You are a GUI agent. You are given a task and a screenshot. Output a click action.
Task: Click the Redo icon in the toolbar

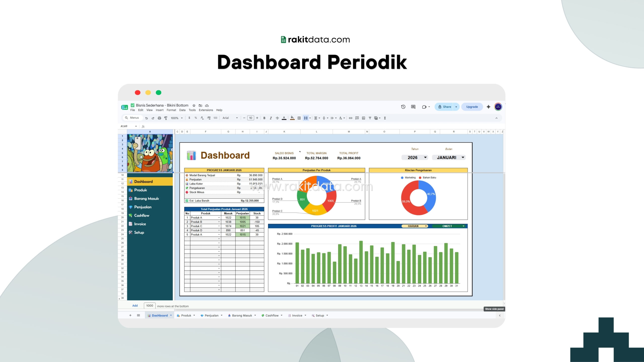pyautogui.click(x=153, y=118)
